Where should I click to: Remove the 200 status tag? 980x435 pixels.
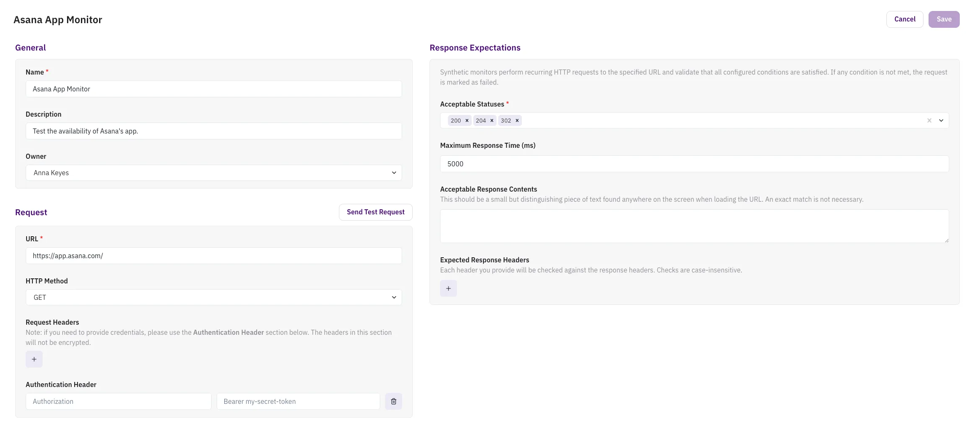[x=467, y=120]
